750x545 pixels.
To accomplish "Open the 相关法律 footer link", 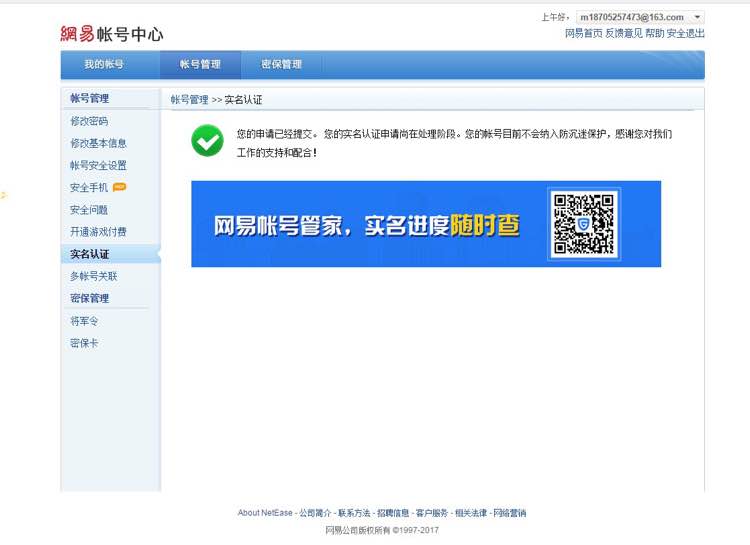I will click(x=471, y=513).
